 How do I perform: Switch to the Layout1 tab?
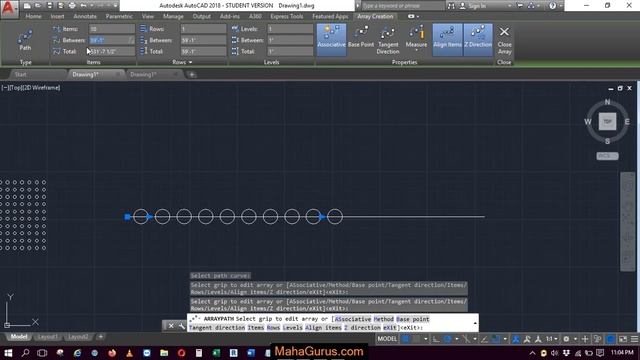47,337
